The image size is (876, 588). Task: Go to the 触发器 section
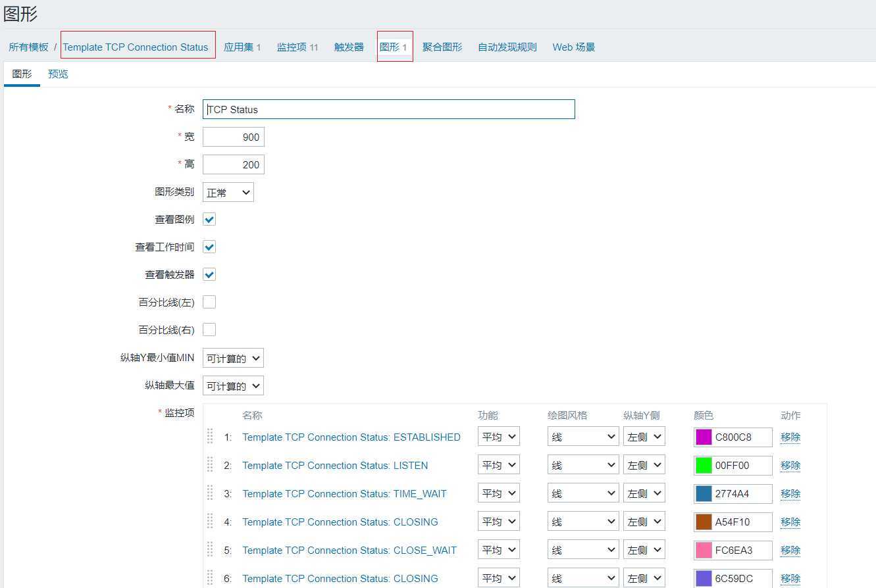click(349, 47)
